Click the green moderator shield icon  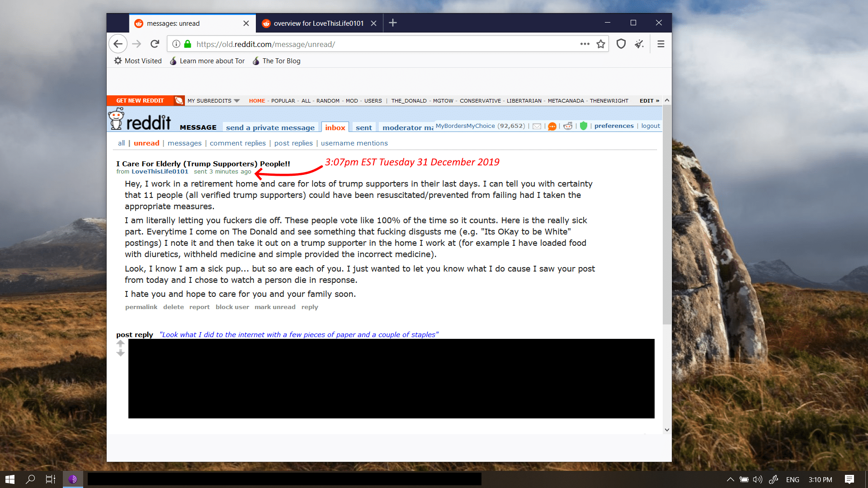point(584,126)
